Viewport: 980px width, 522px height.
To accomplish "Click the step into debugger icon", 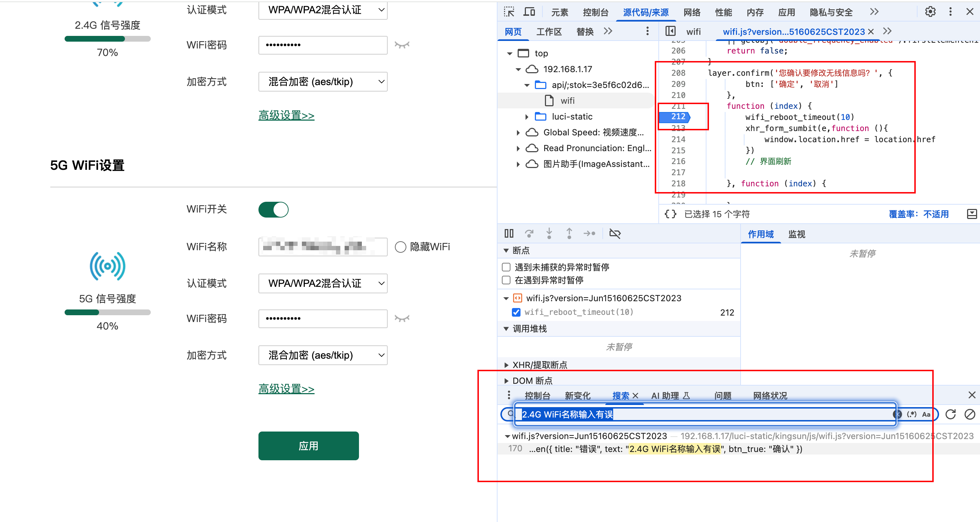I will (x=549, y=233).
